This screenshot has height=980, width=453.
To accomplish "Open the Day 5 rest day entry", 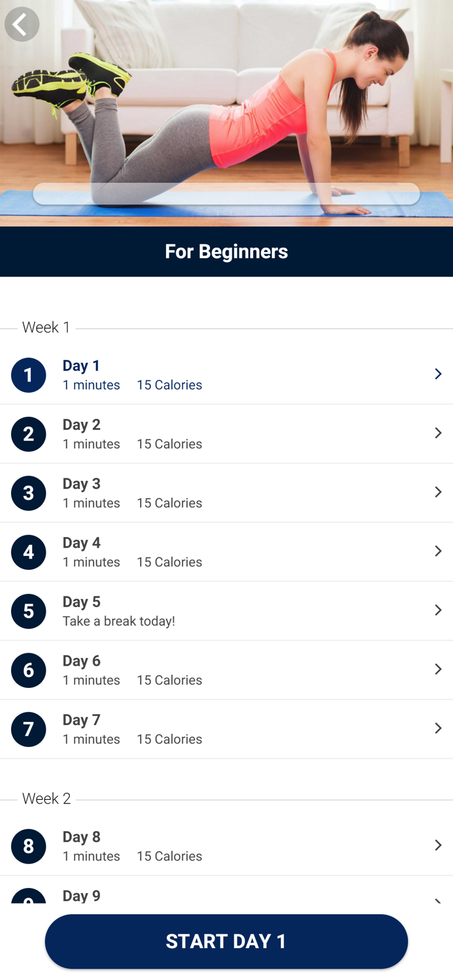I will point(226,611).
